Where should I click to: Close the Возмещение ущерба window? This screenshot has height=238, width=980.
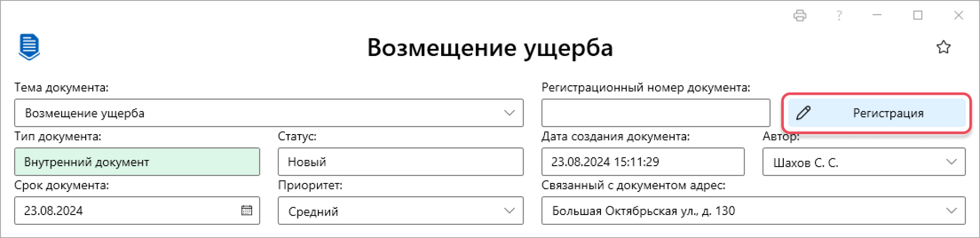coord(958,15)
